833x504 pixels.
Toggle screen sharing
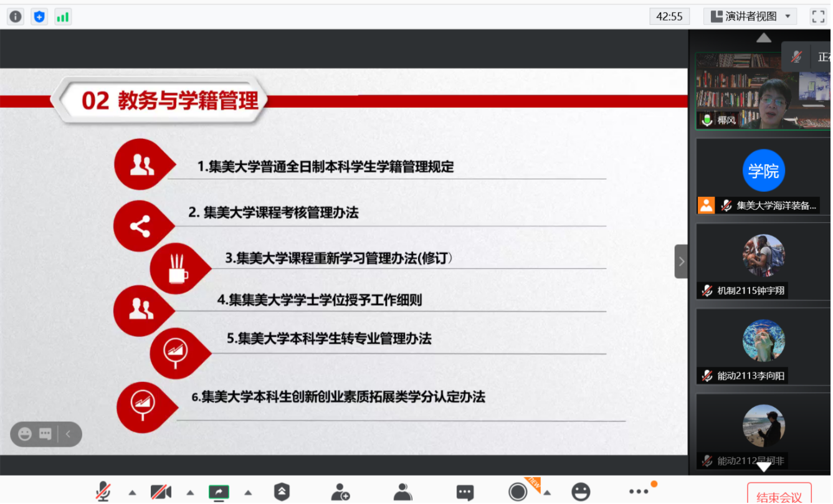click(219, 492)
